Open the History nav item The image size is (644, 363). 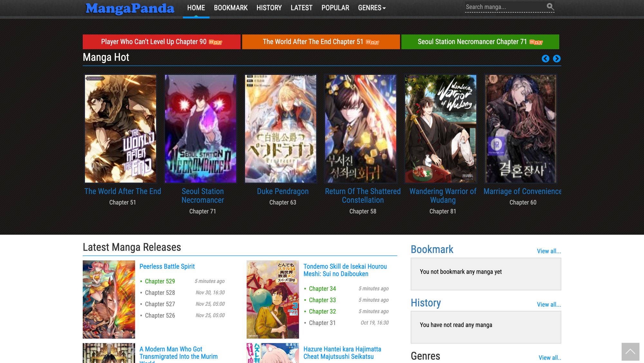[x=269, y=8]
